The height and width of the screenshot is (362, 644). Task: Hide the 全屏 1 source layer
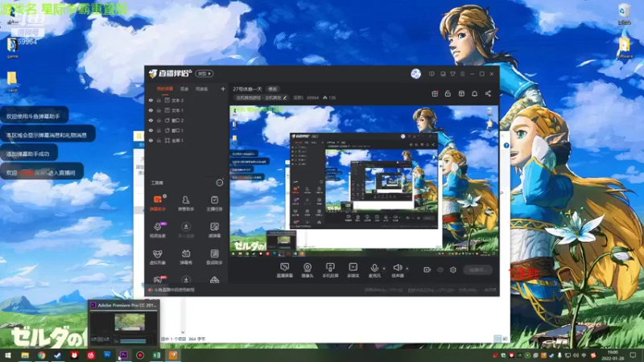tap(151, 140)
